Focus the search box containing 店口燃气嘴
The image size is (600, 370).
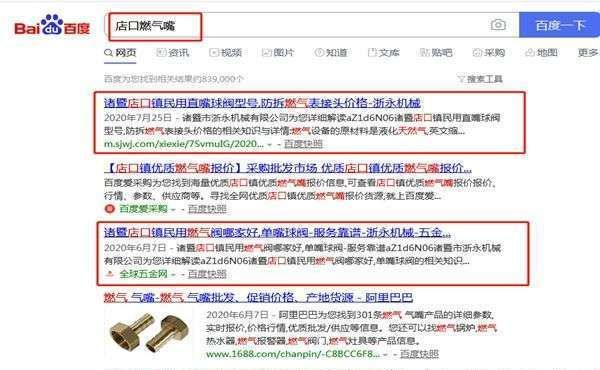(x=311, y=25)
